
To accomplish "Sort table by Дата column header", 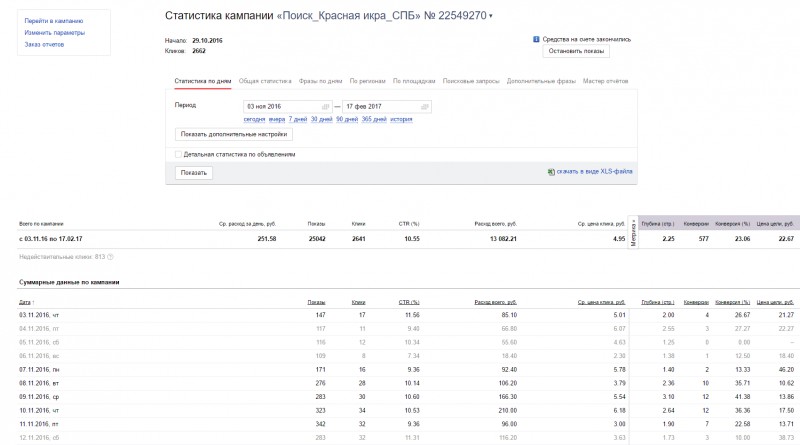I will click(27, 302).
